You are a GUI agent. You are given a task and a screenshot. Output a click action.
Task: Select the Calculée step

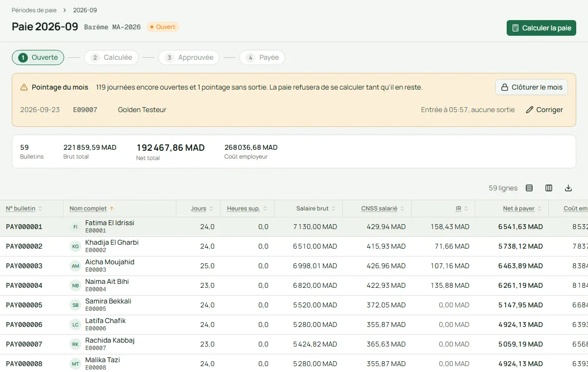point(111,57)
